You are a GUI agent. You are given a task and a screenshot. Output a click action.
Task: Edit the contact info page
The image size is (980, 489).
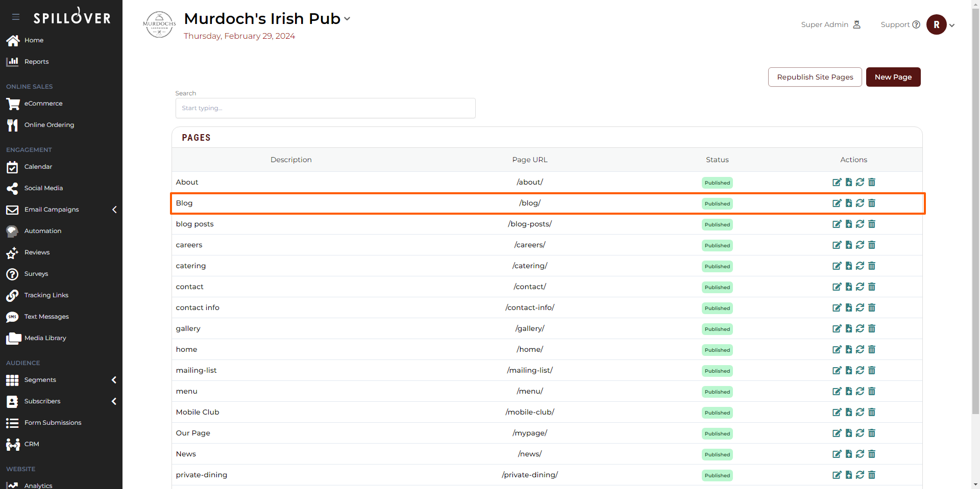point(837,307)
